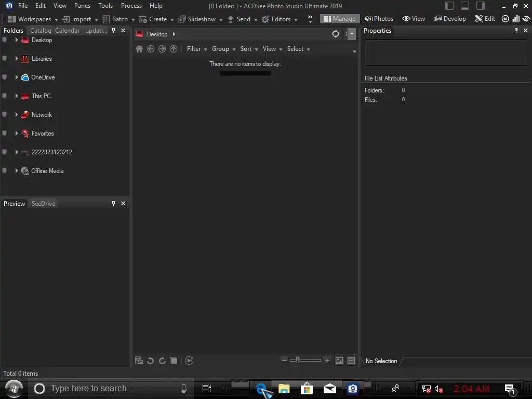Open the Filter dropdown
Image resolution: width=532 pixels, height=399 pixels.
click(197, 49)
